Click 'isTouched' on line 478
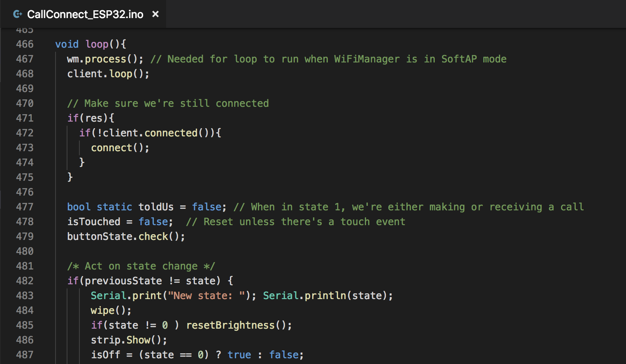Screen dimensions: 626x364 click(x=94, y=222)
